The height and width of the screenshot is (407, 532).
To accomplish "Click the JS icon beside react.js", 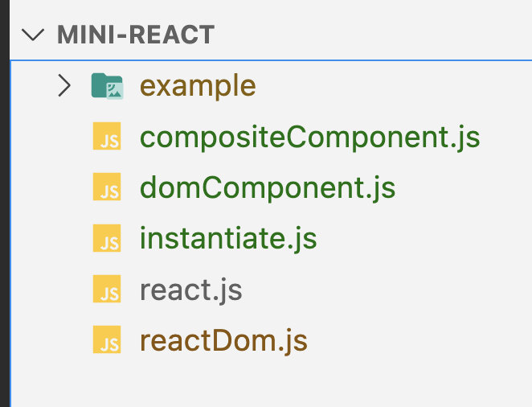I will [x=107, y=290].
